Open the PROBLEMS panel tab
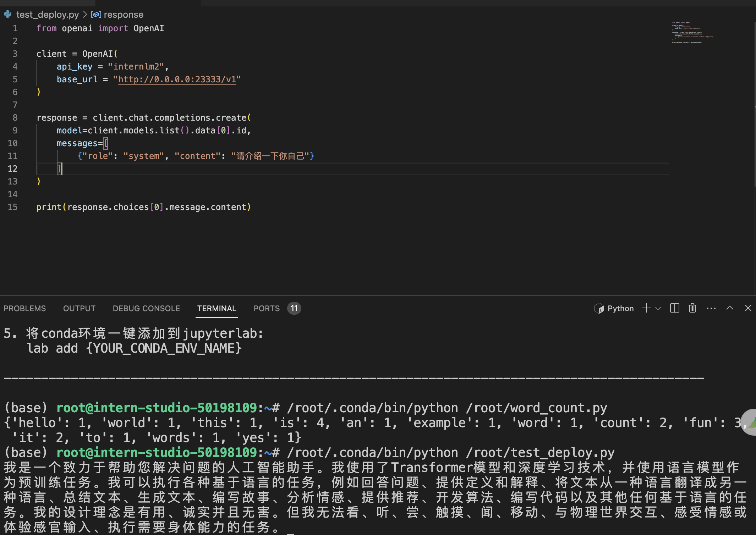756x535 pixels. [x=25, y=308]
